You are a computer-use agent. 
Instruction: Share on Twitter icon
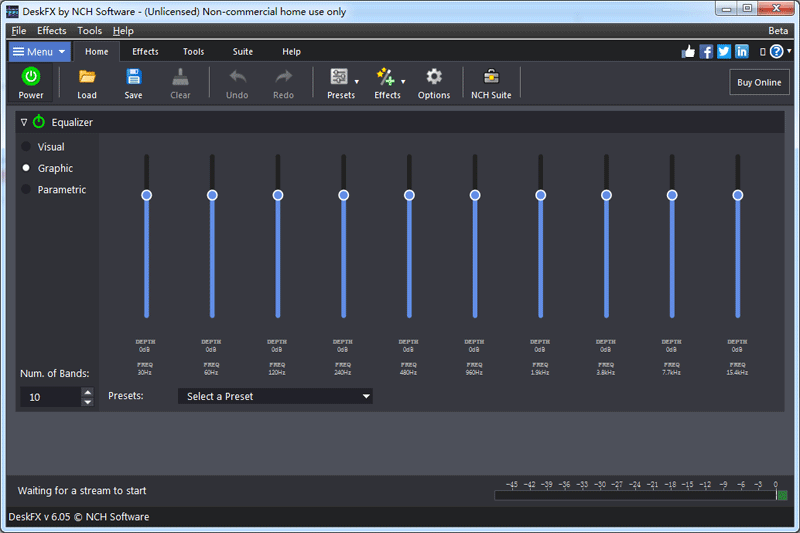[724, 52]
